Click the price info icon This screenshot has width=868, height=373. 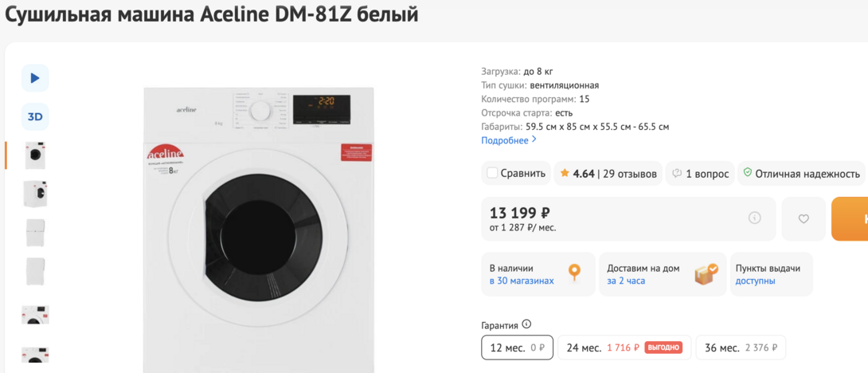click(754, 218)
